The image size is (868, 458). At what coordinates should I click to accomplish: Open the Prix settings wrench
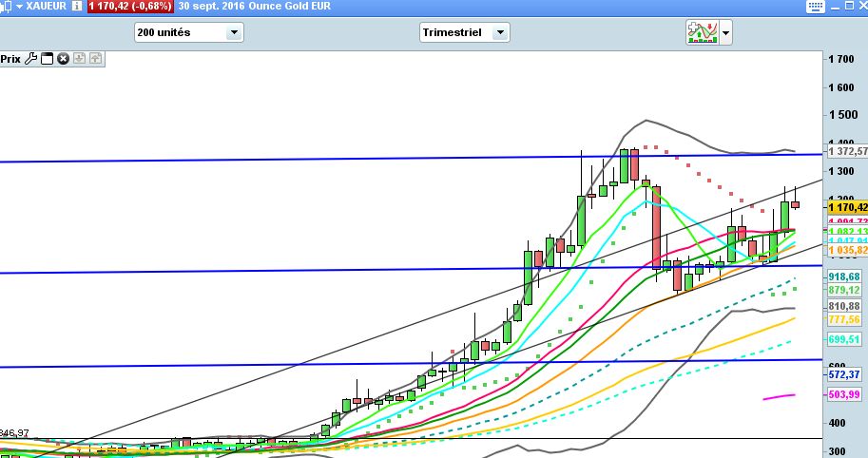tap(31, 59)
